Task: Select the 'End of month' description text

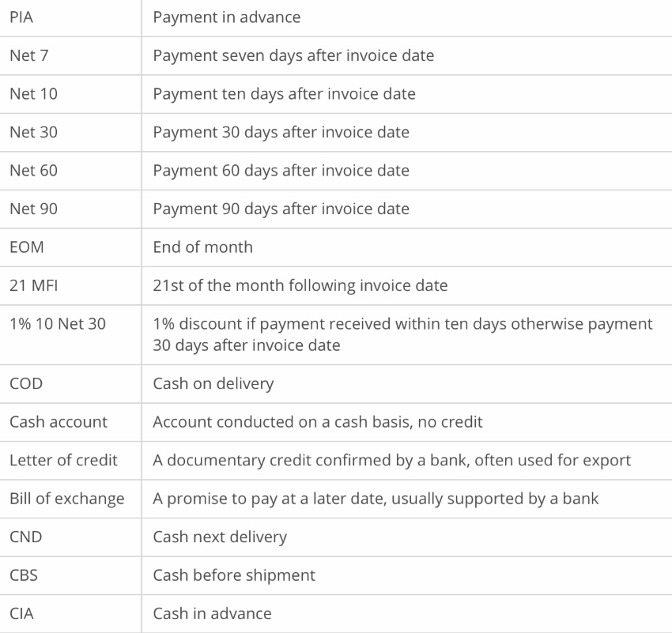Action: 202,247
